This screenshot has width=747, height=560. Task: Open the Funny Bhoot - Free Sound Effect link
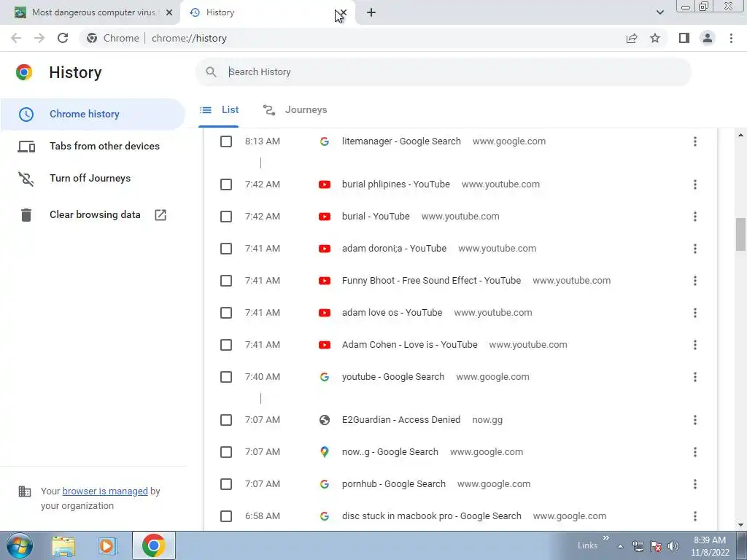point(431,281)
